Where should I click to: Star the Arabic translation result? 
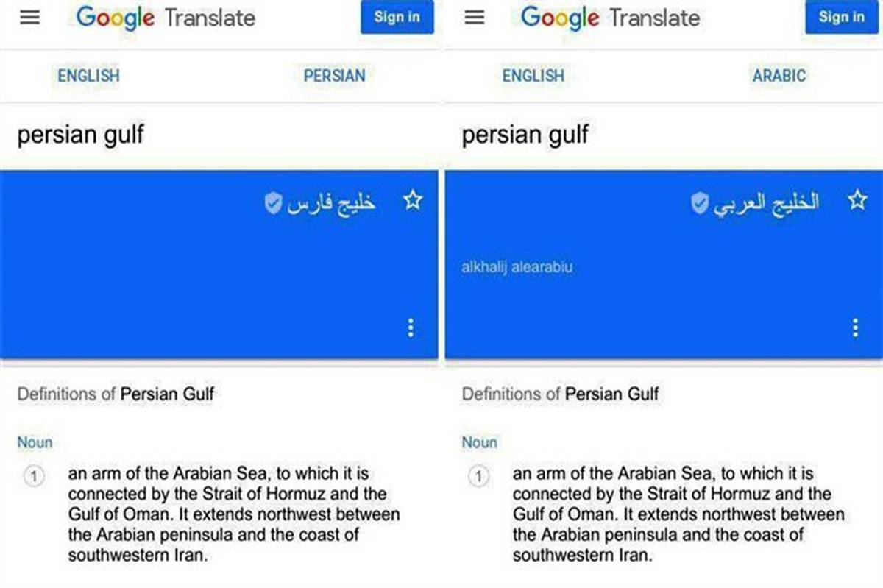click(857, 200)
